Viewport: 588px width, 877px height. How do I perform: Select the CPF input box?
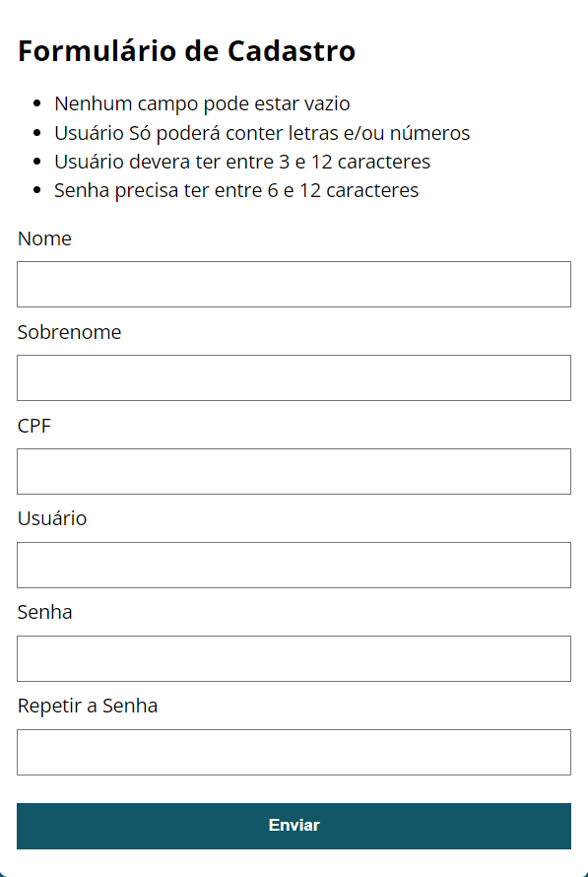click(294, 471)
